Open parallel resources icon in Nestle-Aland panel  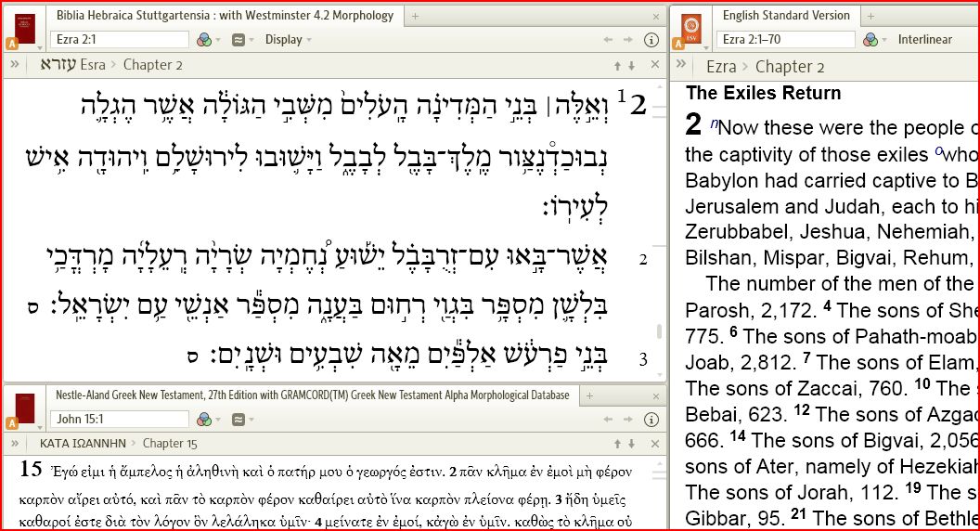tap(239, 419)
